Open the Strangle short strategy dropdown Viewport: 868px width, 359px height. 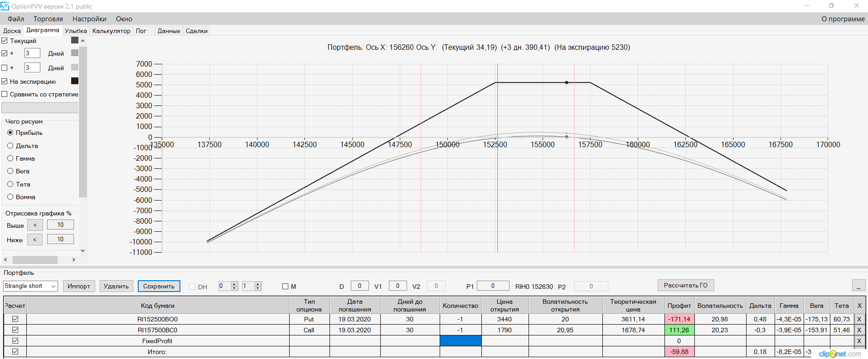[x=30, y=286]
